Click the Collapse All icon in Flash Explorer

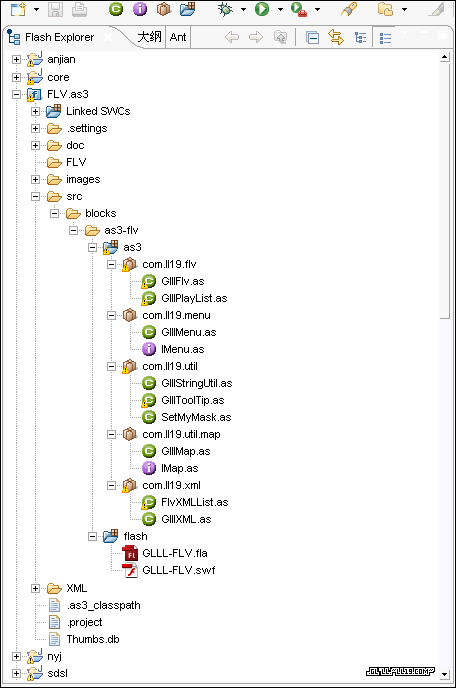[312, 38]
